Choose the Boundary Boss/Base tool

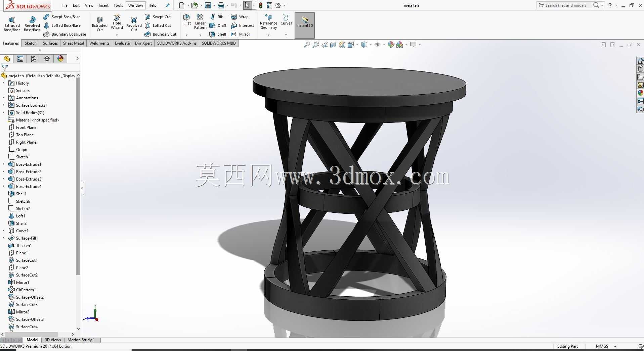pyautogui.click(x=65, y=34)
